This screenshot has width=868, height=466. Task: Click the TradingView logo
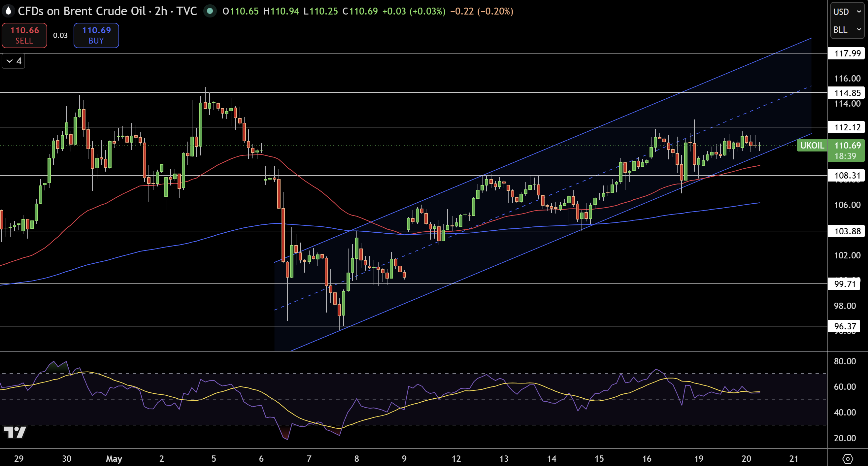(x=15, y=432)
